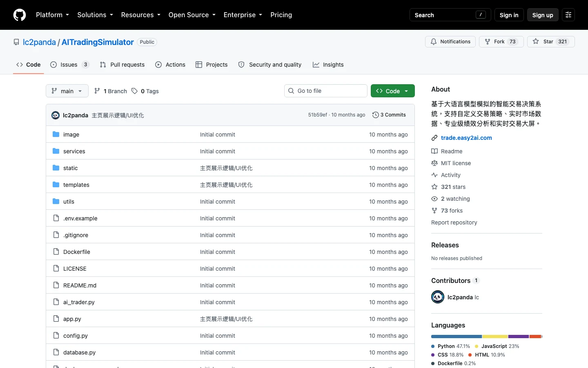The image size is (588, 368).
Task: Open the database.py file
Action: pyautogui.click(x=79, y=352)
